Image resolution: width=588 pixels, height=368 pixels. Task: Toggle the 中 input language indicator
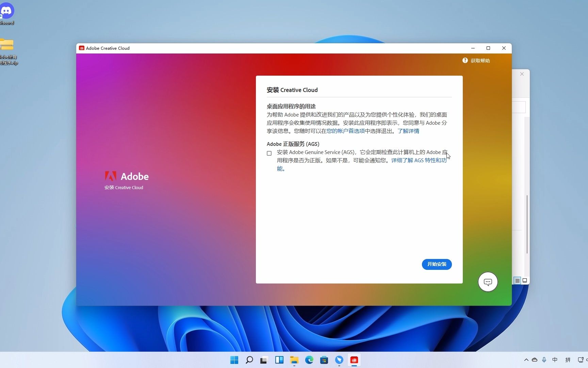click(555, 360)
